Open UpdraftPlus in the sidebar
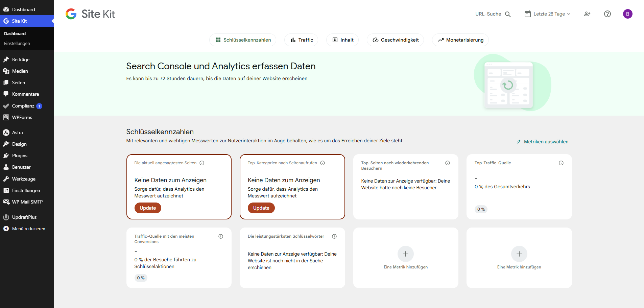 [x=27, y=217]
